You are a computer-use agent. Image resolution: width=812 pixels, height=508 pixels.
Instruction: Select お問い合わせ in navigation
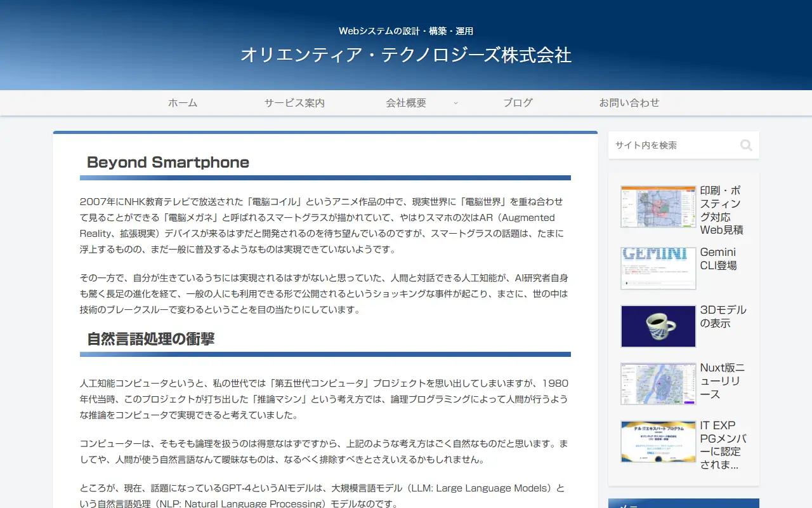click(629, 103)
